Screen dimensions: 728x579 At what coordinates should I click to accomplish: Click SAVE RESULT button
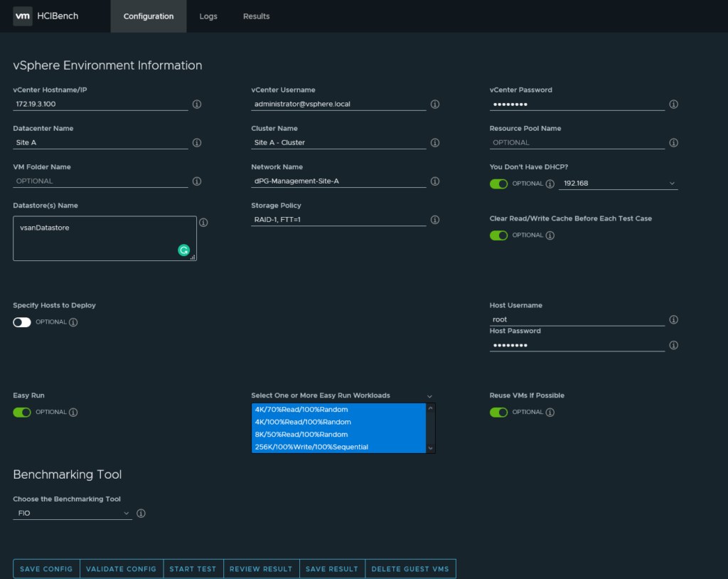pyautogui.click(x=332, y=569)
